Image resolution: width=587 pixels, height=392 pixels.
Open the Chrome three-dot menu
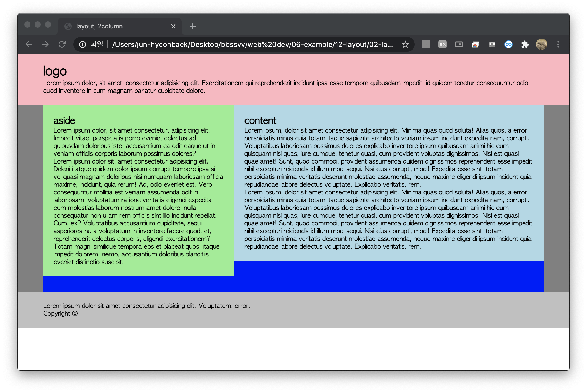point(558,44)
